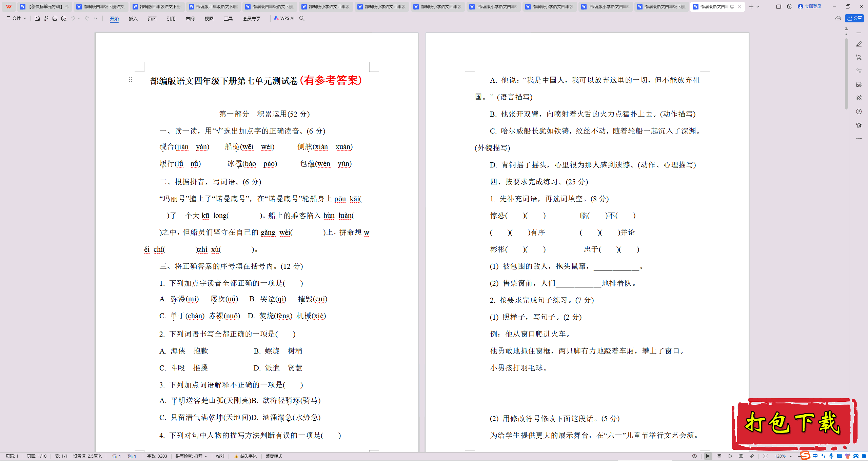Screen dimensions: 868x461
Task: Click the 兼容模式 compatibility mode label
Action: click(274, 456)
